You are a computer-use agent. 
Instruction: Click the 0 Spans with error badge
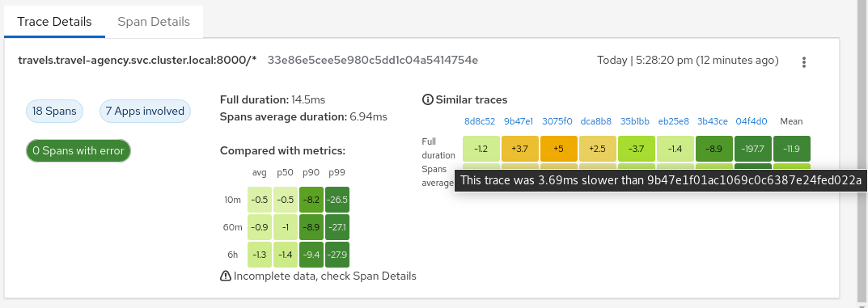pyautogui.click(x=78, y=150)
